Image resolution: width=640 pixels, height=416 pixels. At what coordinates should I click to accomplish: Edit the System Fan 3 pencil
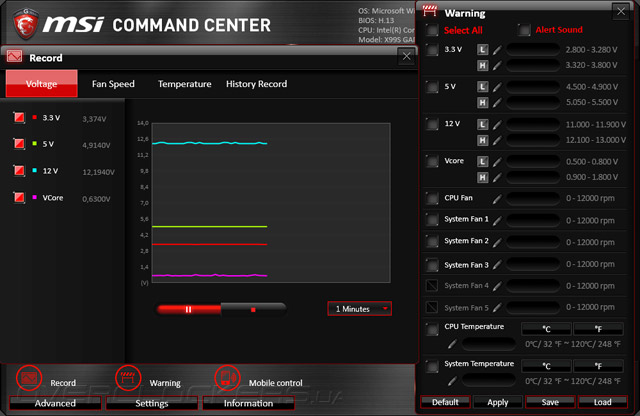[497, 265]
